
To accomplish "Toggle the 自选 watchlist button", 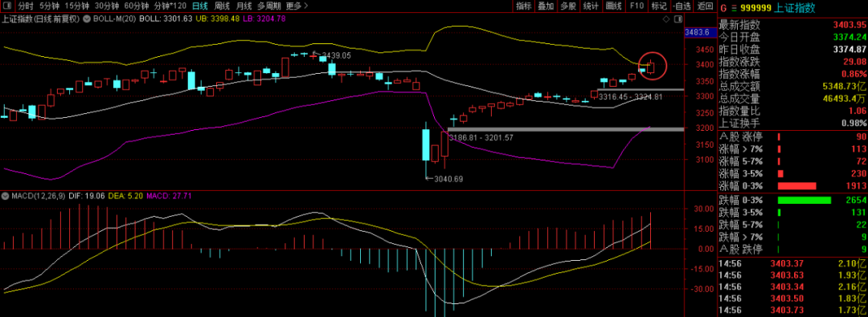I will (682, 6).
